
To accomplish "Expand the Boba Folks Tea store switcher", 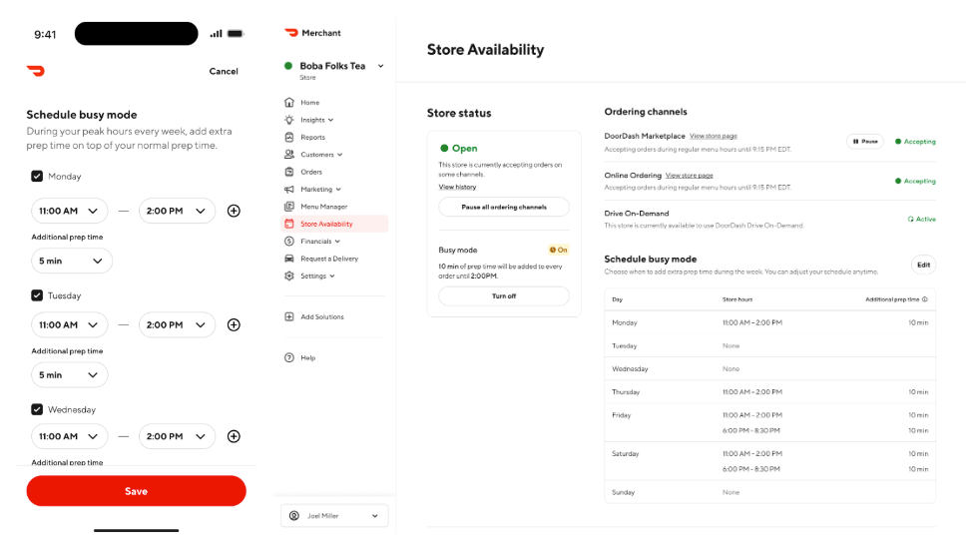I will [x=380, y=66].
